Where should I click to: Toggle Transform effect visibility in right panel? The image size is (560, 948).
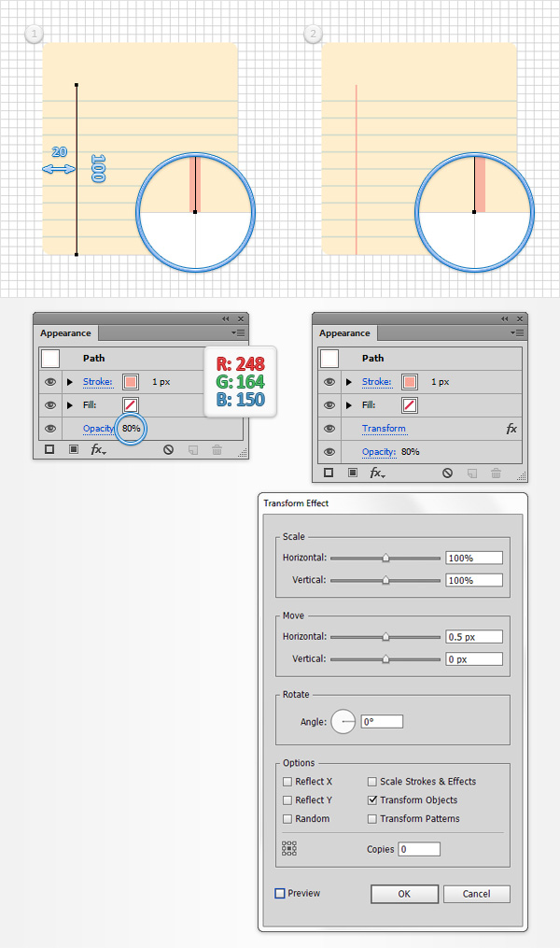click(x=329, y=429)
